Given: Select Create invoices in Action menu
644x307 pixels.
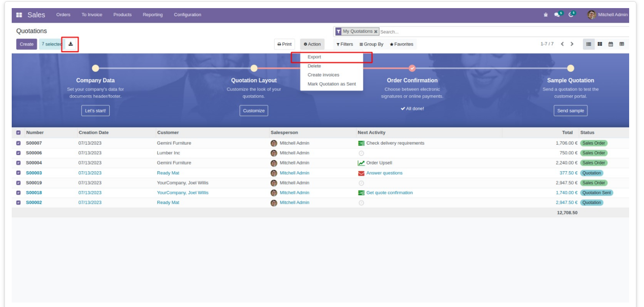Looking at the screenshot, I should pyautogui.click(x=332, y=75).
